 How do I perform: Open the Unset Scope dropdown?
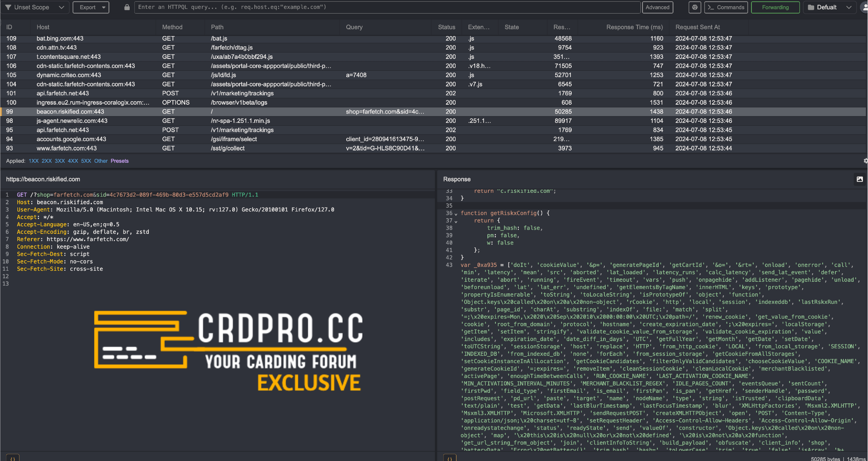tap(35, 7)
